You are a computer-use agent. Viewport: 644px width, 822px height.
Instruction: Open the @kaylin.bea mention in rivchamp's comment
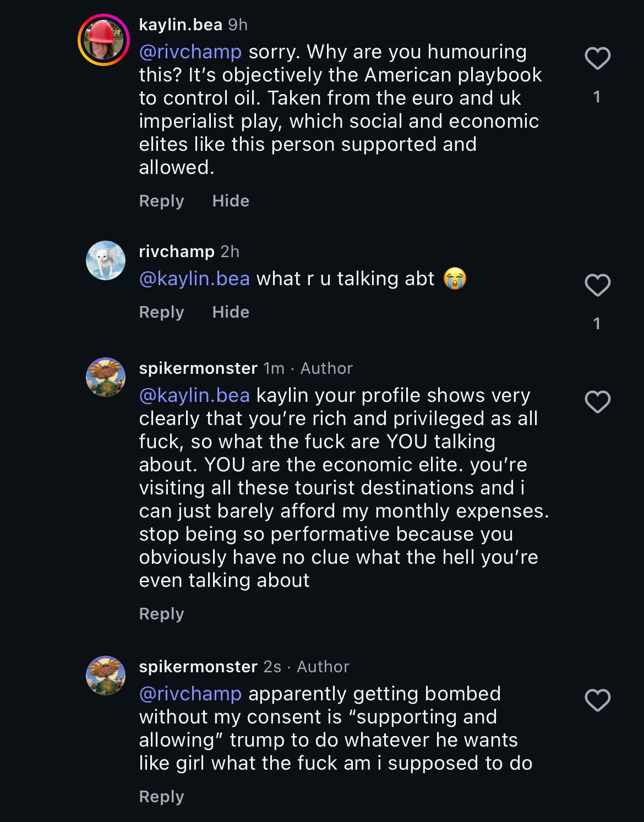194,279
